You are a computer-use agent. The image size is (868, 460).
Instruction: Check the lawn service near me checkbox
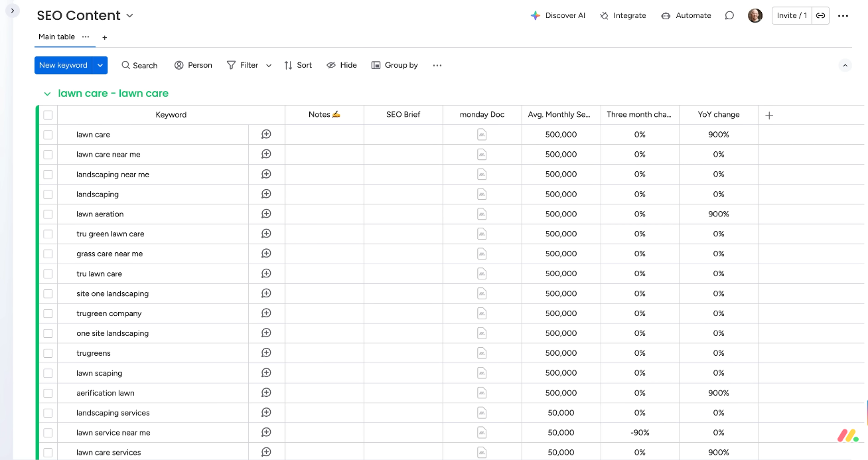(x=48, y=433)
